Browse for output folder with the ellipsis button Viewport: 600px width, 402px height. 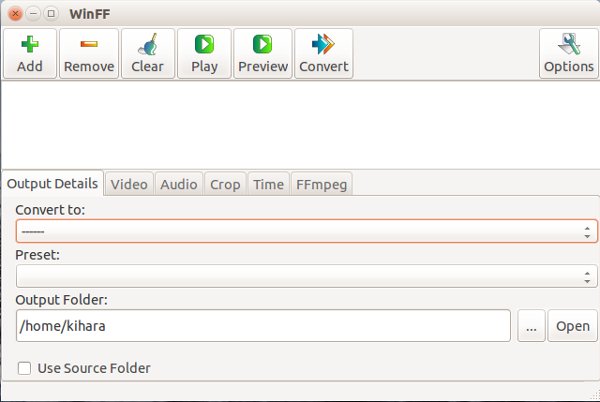(532, 326)
